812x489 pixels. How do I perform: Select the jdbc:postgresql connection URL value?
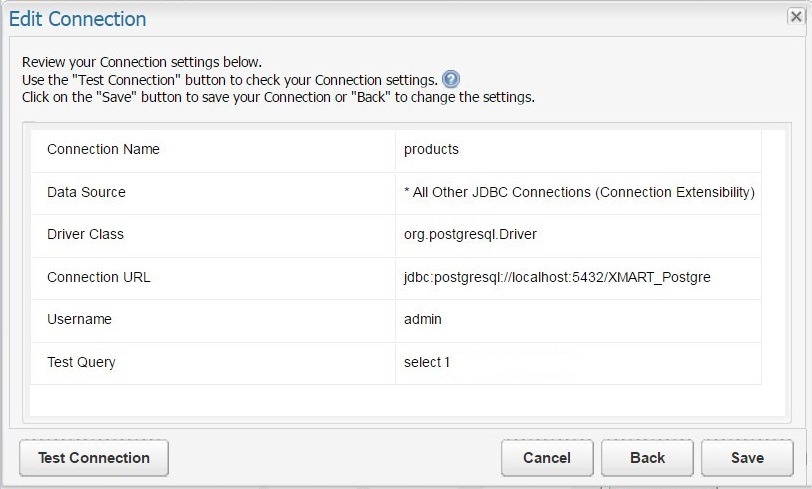click(x=557, y=277)
